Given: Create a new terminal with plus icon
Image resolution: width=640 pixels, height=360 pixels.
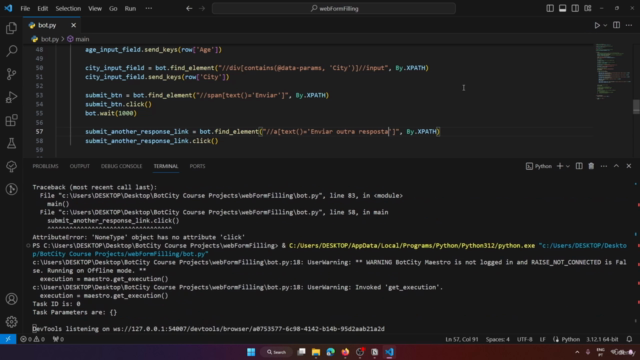Looking at the screenshot, I should 560,166.
